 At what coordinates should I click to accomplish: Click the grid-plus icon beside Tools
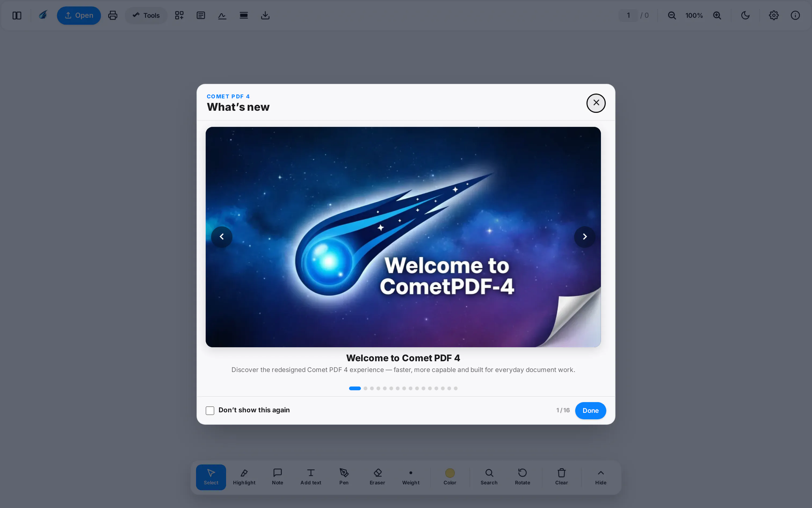tap(179, 16)
